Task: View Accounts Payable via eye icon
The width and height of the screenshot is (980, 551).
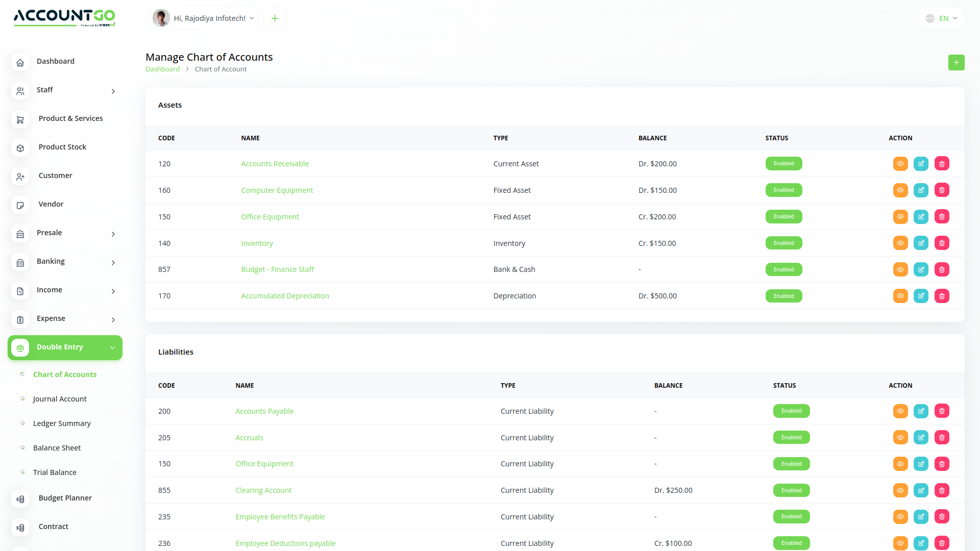Action: point(900,411)
